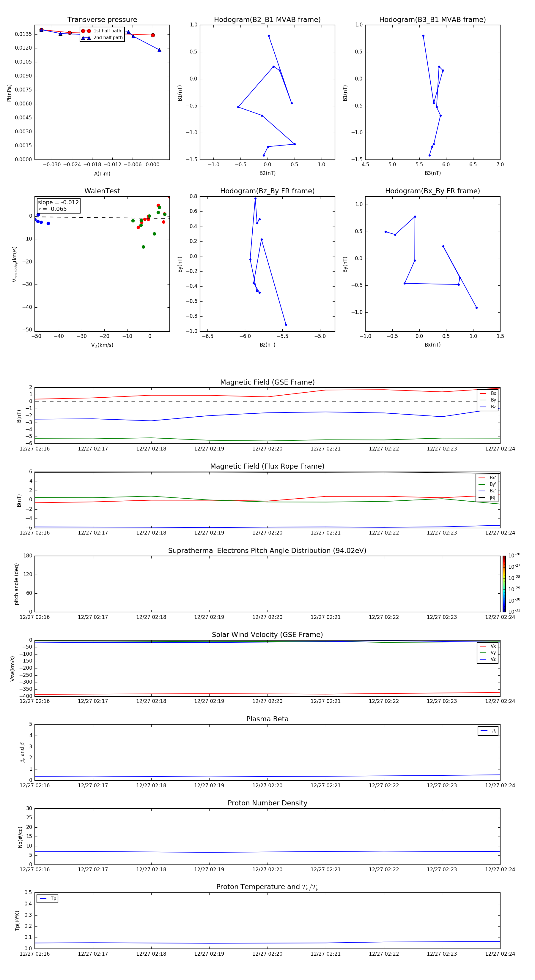Click the "B2(nT)" x-axis label
The image size is (535, 980).
pyautogui.click(x=267, y=173)
